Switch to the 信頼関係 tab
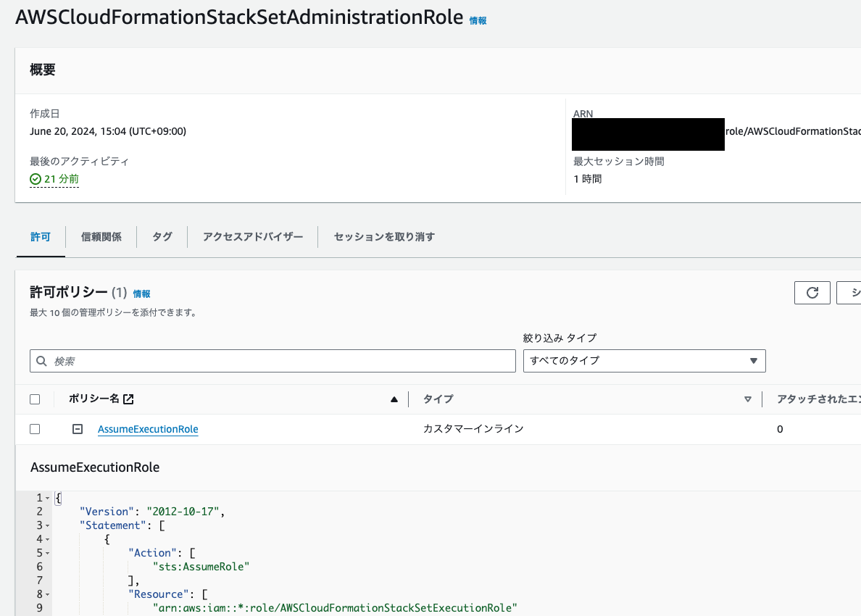This screenshot has width=861, height=616. 101,236
